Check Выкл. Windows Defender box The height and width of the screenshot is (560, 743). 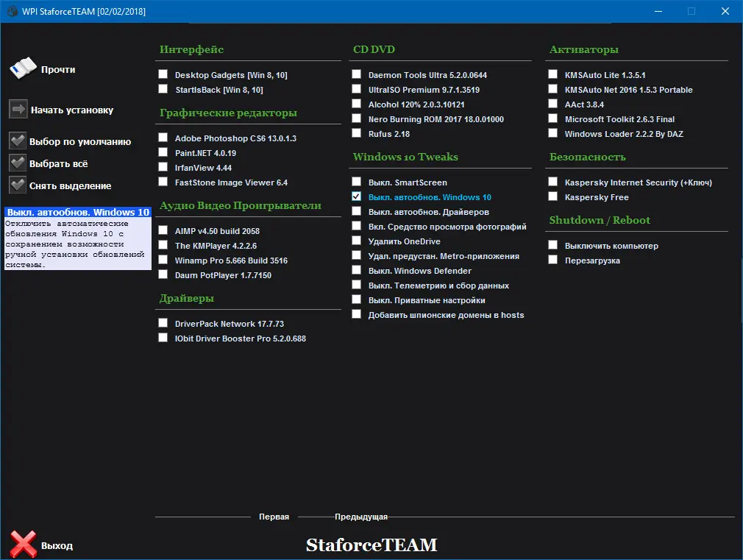click(356, 269)
